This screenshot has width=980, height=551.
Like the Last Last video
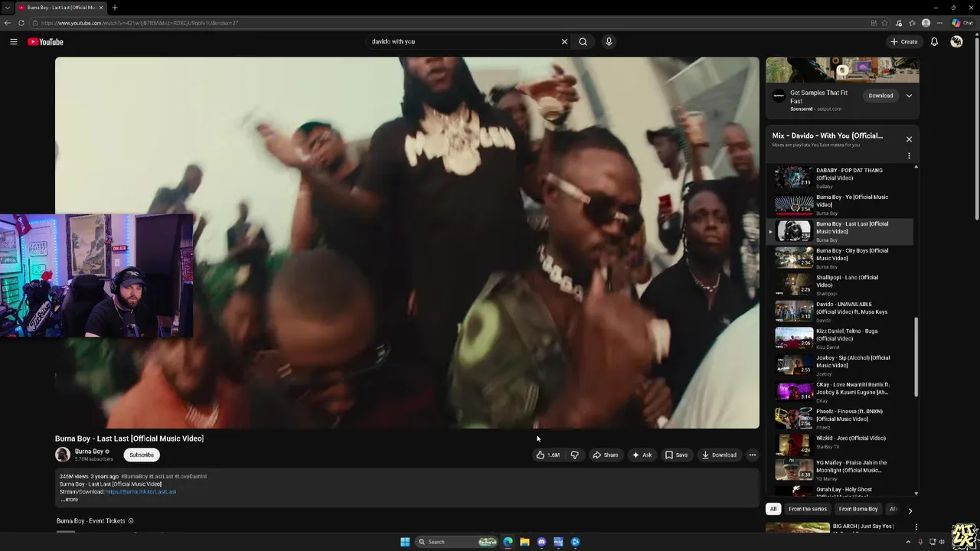coord(549,455)
